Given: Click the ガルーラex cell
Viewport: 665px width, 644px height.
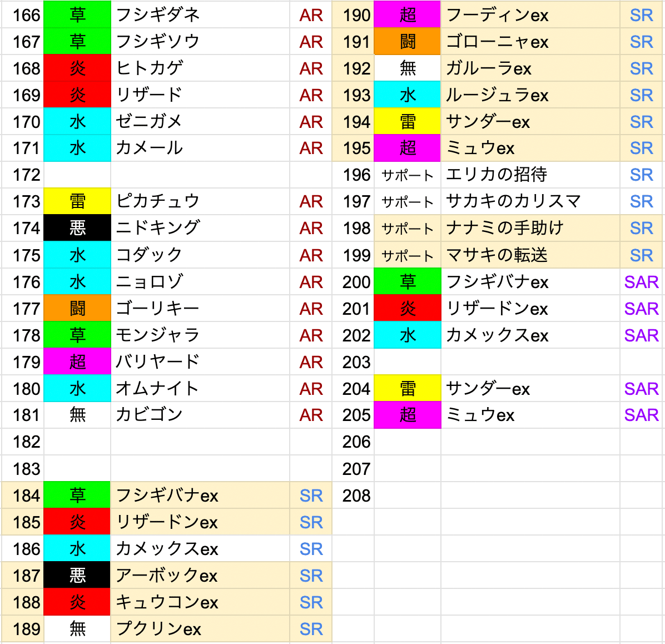Looking at the screenshot, I should click(530, 68).
